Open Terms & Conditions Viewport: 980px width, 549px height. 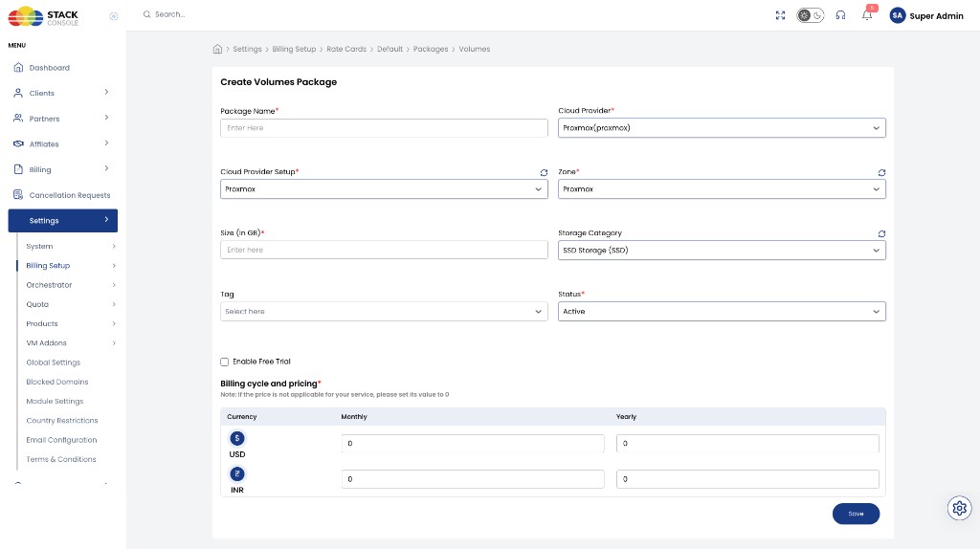(x=60, y=459)
